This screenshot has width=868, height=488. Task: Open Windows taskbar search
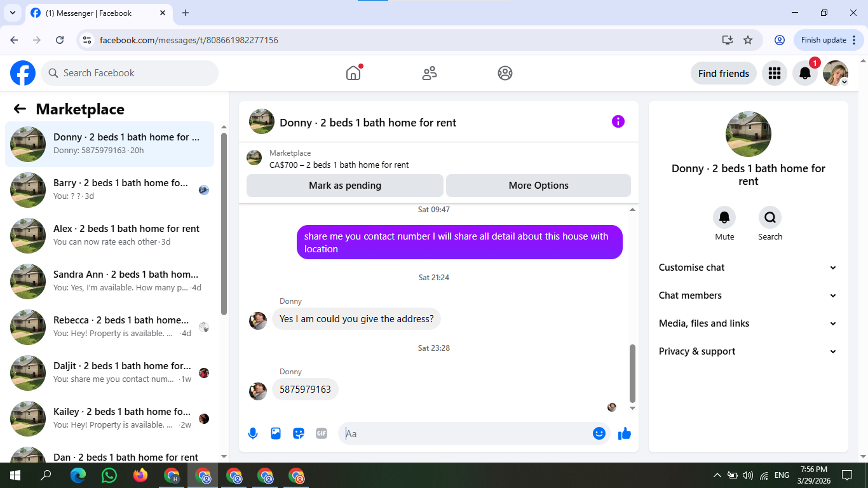click(46, 475)
